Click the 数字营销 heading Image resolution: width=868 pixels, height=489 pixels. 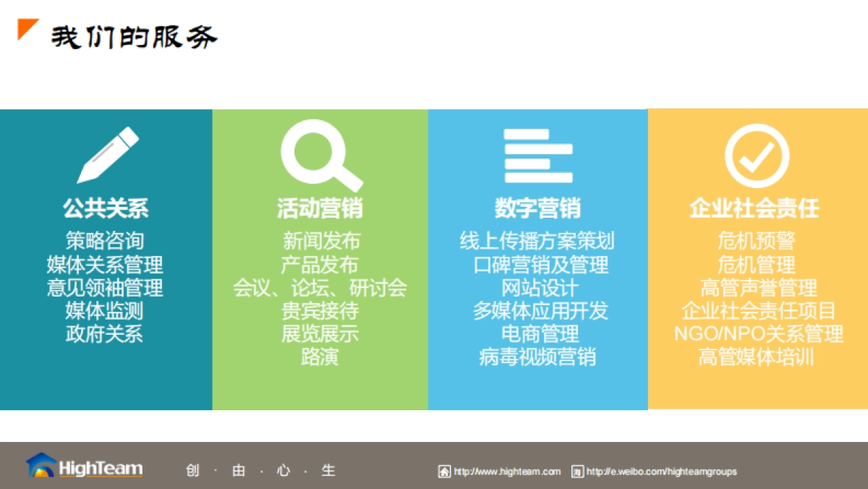tap(537, 208)
